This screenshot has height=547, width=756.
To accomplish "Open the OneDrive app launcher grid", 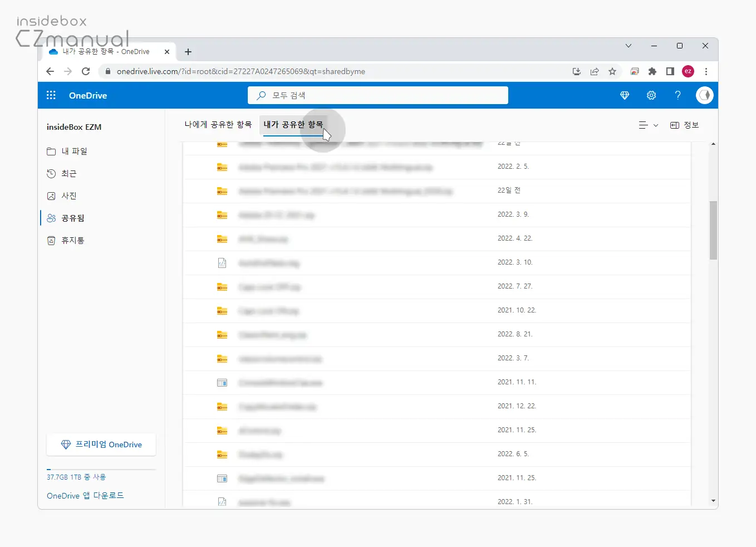I will 51,95.
